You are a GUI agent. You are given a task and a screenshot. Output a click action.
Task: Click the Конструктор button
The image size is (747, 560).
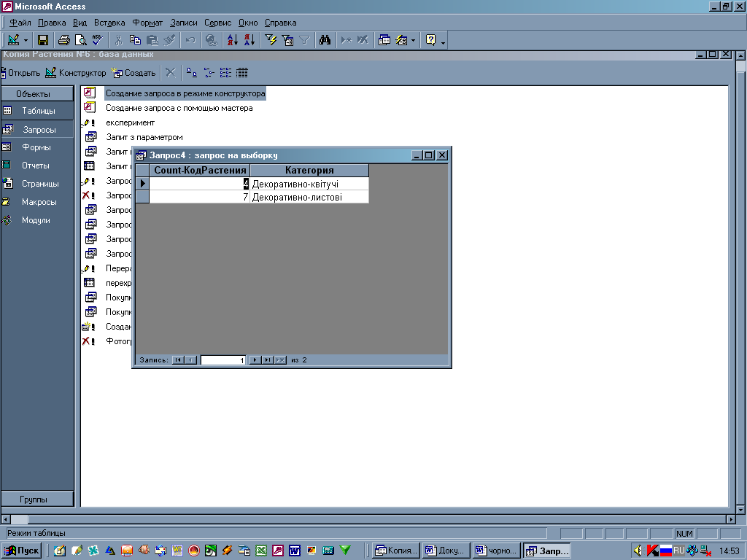click(76, 73)
